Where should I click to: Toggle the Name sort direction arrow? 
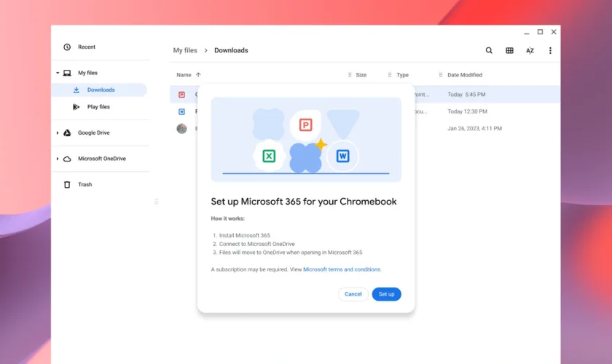(x=198, y=75)
